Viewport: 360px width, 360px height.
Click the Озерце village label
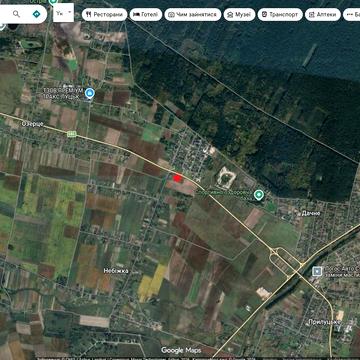click(x=32, y=124)
